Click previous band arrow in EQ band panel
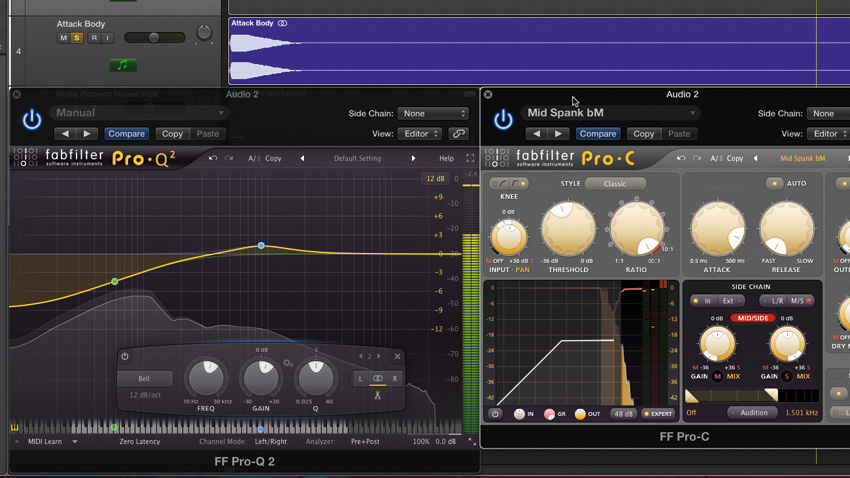 [x=360, y=356]
